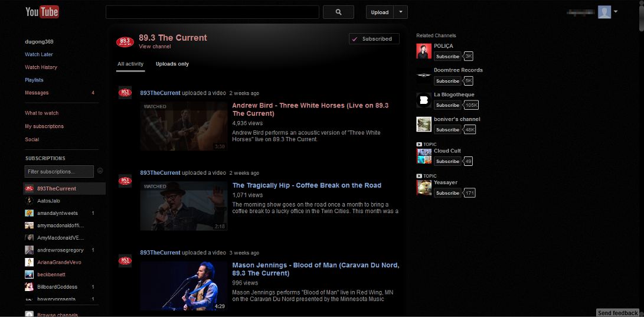
Task: Open Mason Jennings - Blood of Man title
Action: (x=316, y=269)
